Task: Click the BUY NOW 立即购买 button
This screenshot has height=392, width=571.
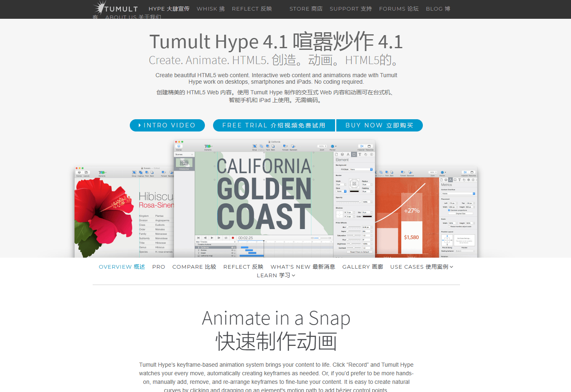Action: coord(379,125)
